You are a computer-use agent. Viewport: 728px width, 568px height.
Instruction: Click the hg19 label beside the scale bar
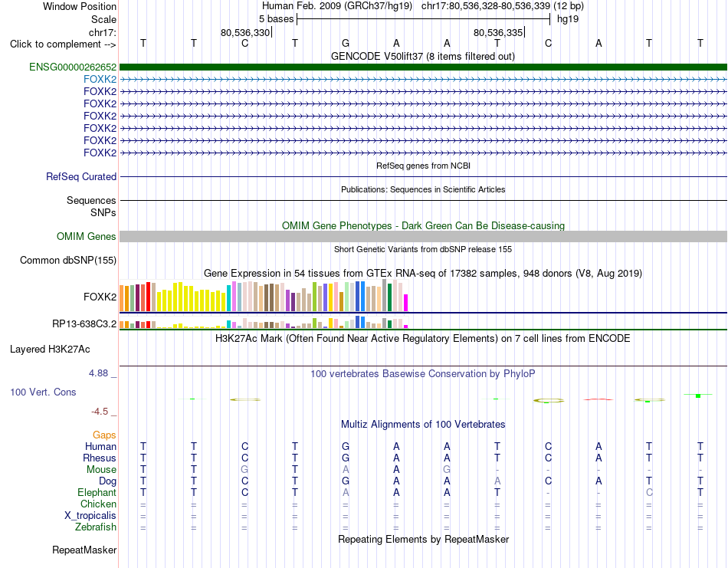[x=568, y=19]
